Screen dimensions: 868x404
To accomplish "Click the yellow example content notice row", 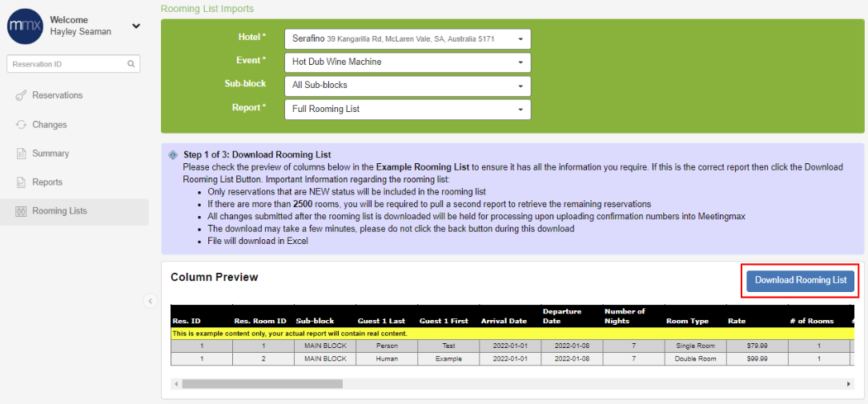I will (512, 334).
